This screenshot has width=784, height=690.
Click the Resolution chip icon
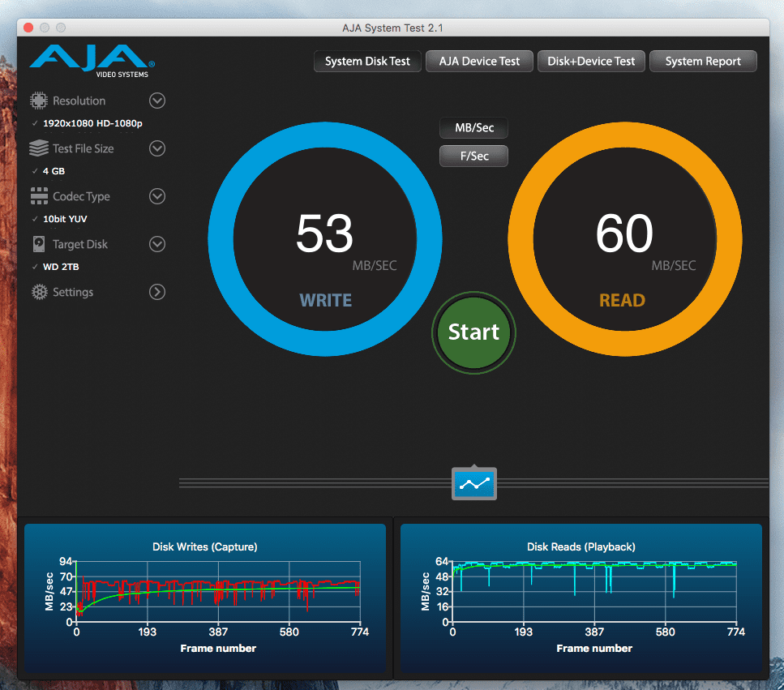click(x=38, y=101)
